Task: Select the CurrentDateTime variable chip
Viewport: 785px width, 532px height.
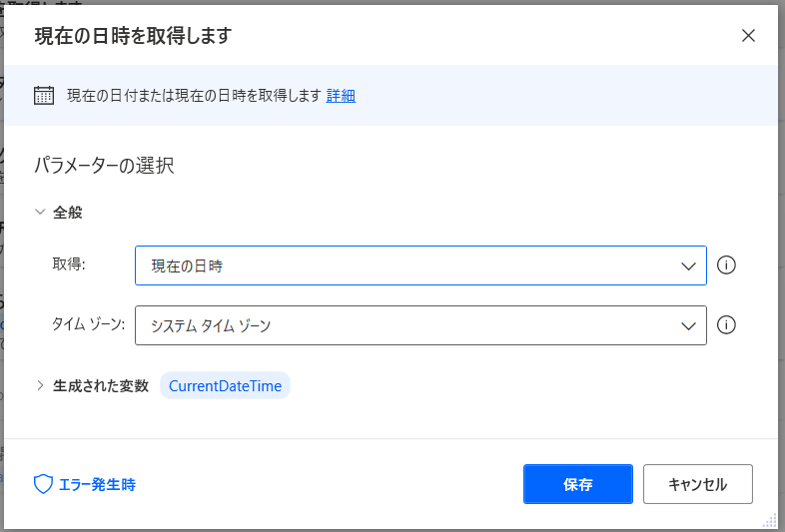Action: pyautogui.click(x=225, y=385)
